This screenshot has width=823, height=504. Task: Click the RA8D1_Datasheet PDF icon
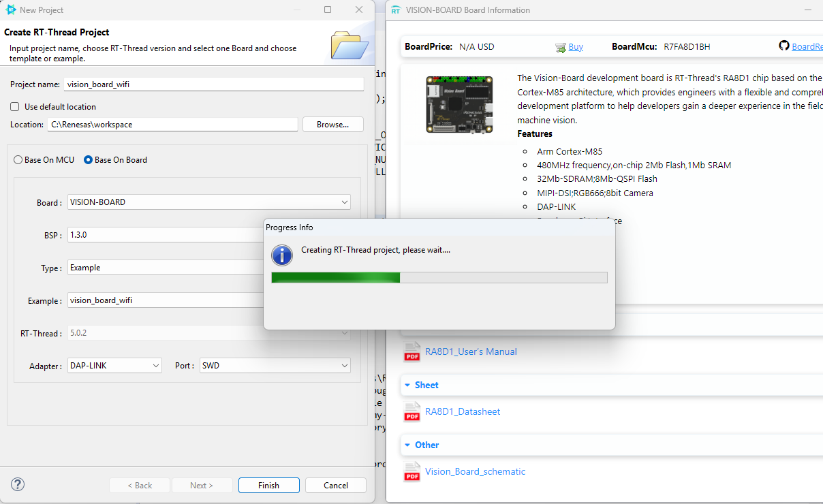coord(412,412)
